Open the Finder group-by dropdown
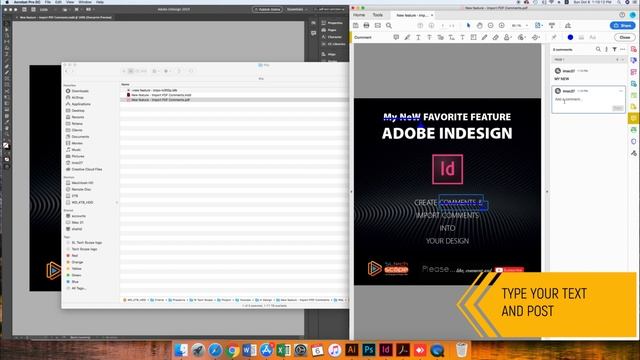This screenshot has height=360, width=640. click(x=156, y=71)
